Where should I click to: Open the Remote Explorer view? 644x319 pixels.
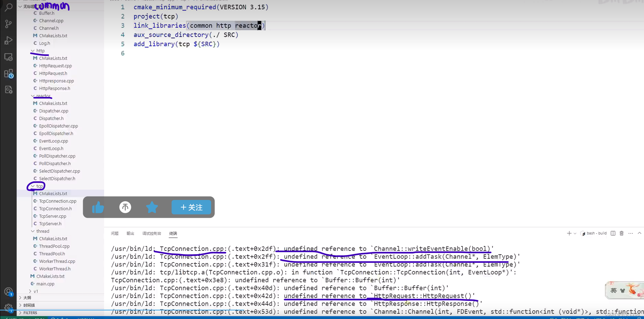coord(9,57)
